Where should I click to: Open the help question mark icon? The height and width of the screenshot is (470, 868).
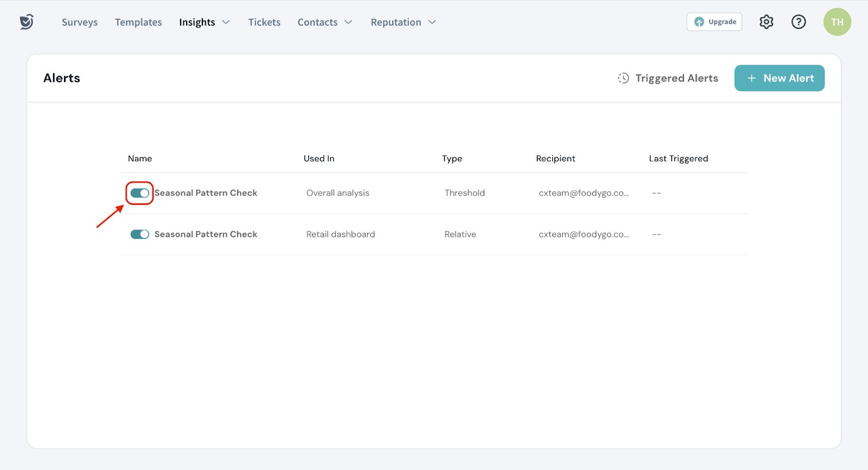[x=799, y=22]
